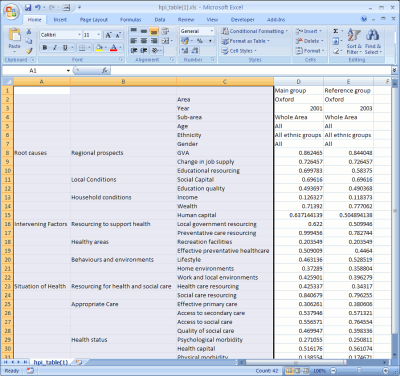The height and width of the screenshot is (376, 400).
Task: Open the Insert ribbon tab
Action: coord(60,20)
